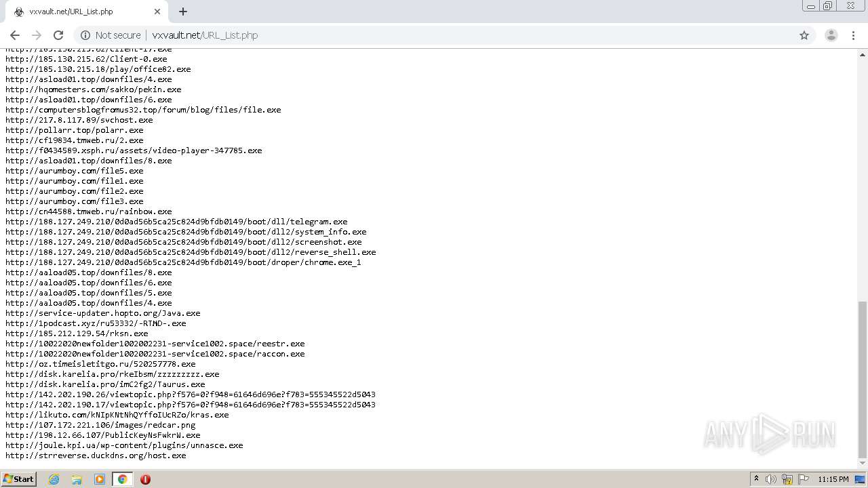Screen dimensions: 868x488
Task: Launch Internet Explorer from taskbar
Action: pyautogui.click(x=54, y=479)
